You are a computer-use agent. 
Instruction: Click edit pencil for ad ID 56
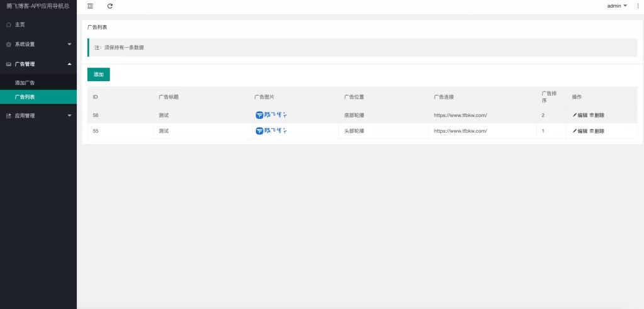574,115
